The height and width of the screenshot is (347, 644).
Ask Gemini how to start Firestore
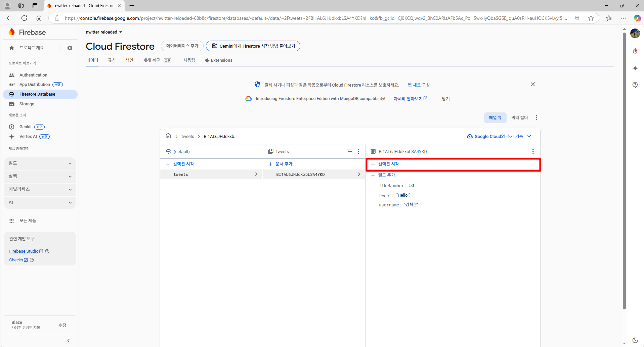click(x=253, y=46)
